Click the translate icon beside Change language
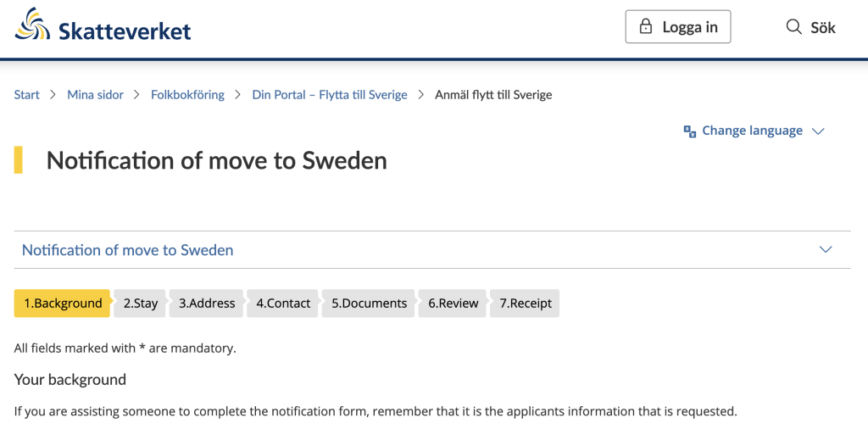The height and width of the screenshot is (440, 868). (x=690, y=131)
